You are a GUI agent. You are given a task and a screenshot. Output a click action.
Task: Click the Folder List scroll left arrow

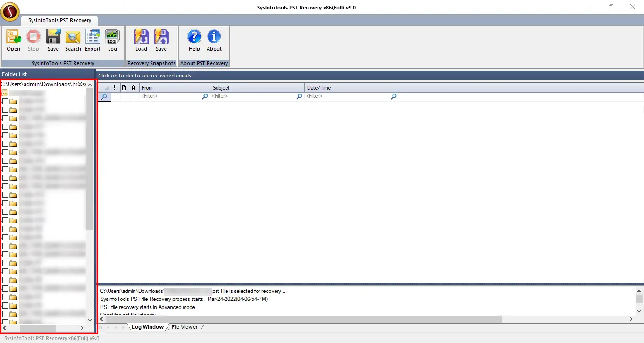pos(5,328)
